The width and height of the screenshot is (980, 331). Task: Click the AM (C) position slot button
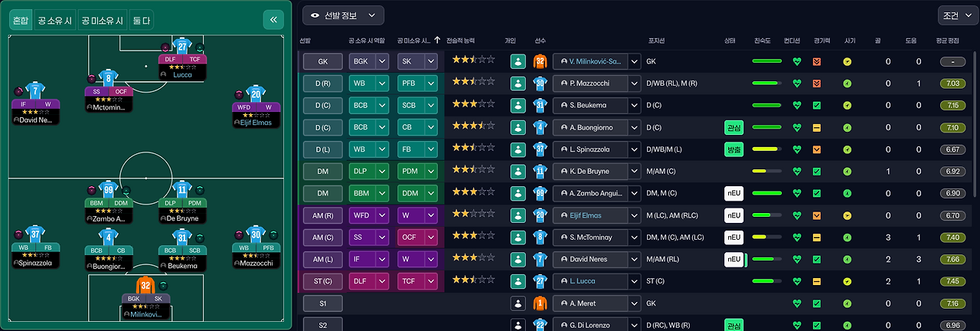point(322,238)
